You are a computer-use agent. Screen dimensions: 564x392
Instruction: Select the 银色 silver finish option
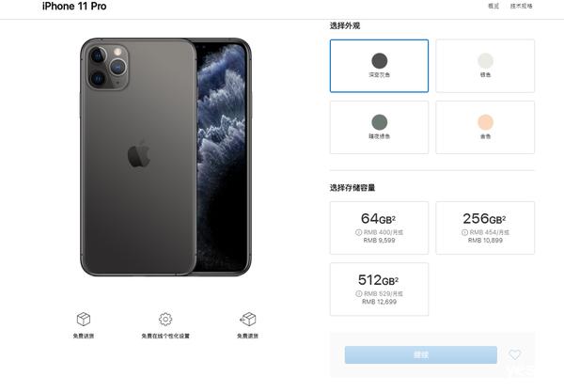point(485,66)
